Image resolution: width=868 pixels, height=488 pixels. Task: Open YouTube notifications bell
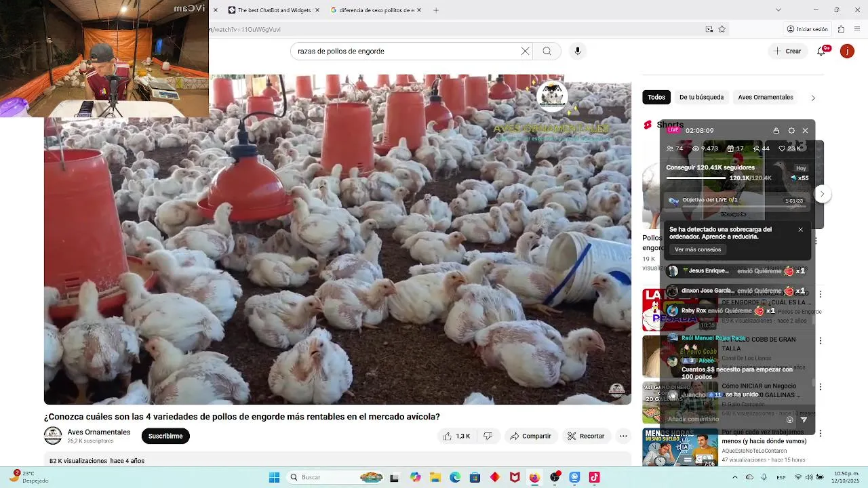823,51
